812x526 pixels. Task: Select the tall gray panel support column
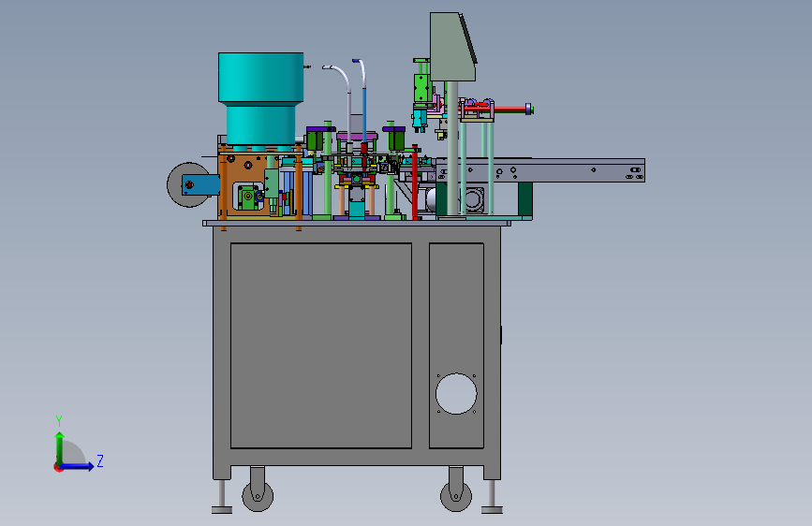pyautogui.click(x=452, y=149)
